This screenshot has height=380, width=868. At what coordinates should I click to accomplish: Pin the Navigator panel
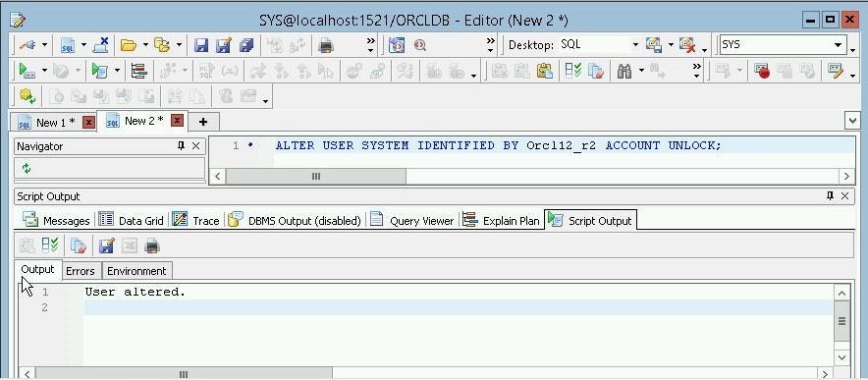[x=181, y=146]
